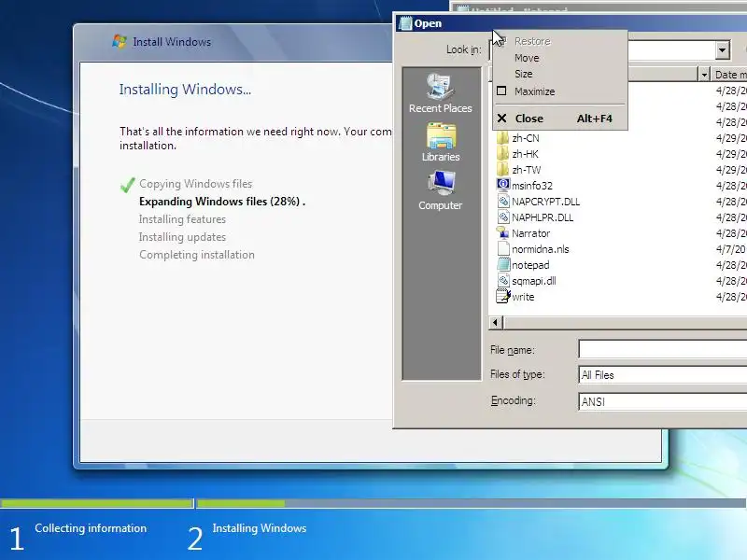Screen dimensions: 747x560
Task: Choose Restore from the system menu
Action: pyautogui.click(x=559, y=41)
